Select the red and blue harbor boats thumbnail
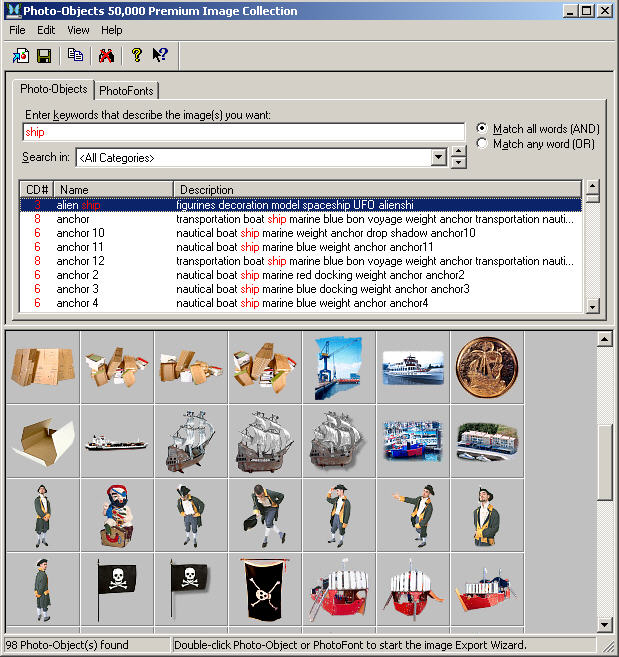 413,441
